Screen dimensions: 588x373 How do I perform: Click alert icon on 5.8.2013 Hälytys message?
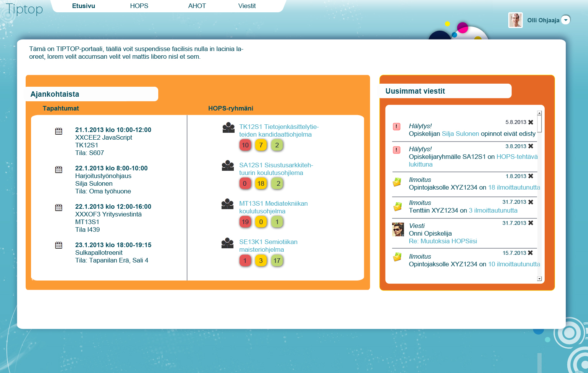[397, 127]
